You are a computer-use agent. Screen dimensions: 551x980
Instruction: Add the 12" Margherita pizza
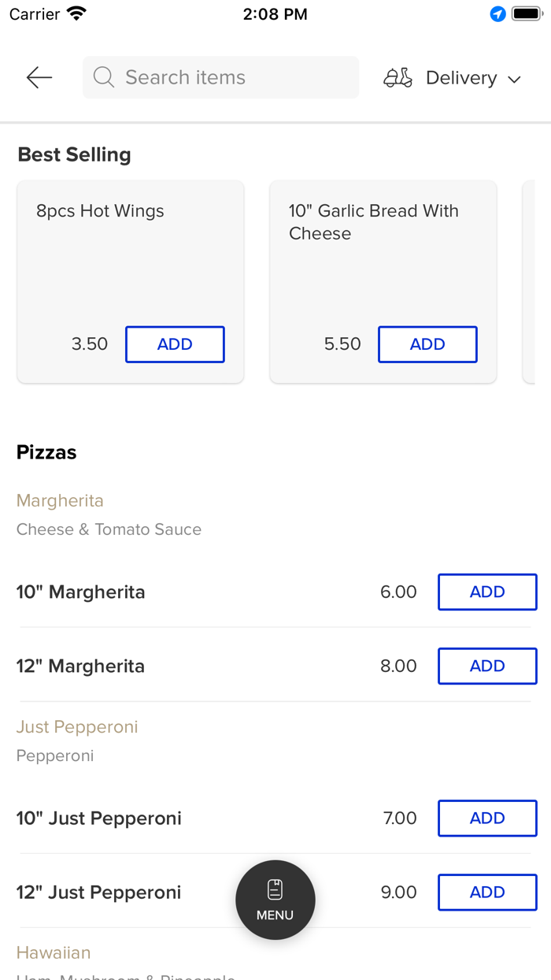click(x=487, y=666)
